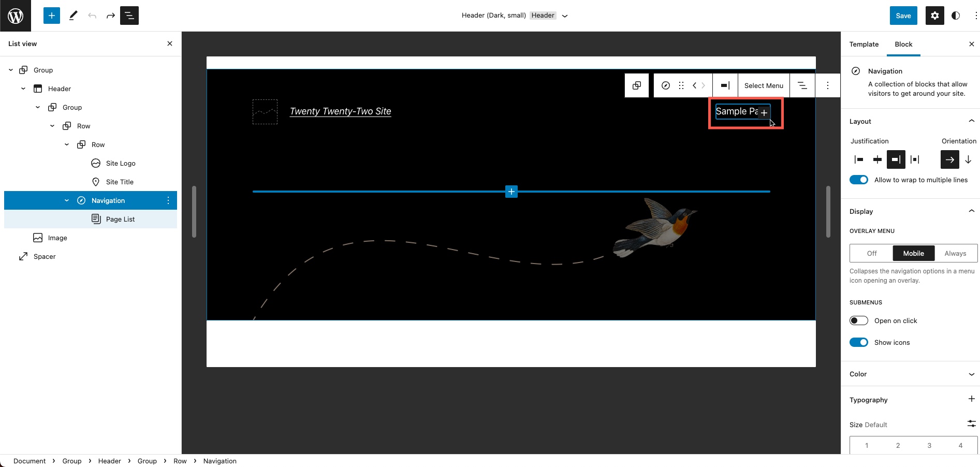
Task: Select the Edit pencil tool
Action: (x=73, y=16)
